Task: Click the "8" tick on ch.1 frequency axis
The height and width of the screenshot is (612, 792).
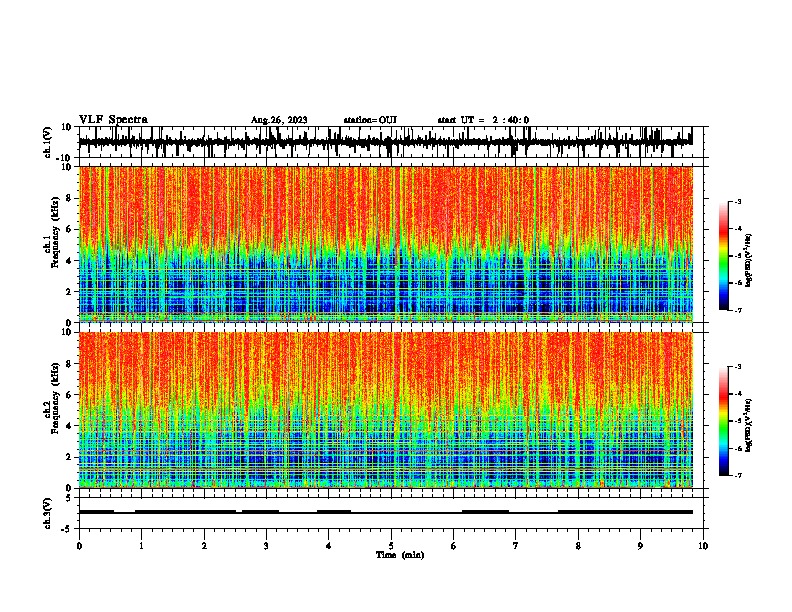Action: point(69,198)
